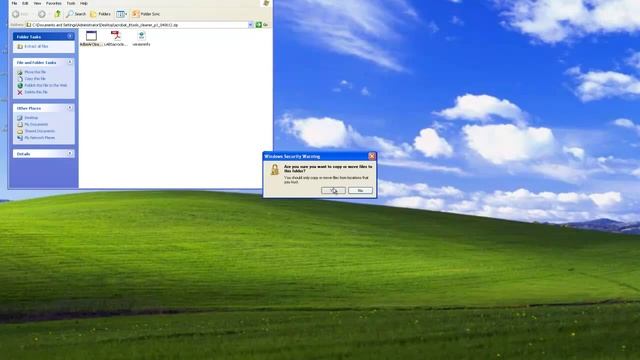
Task: Select the PDF file with Acrobat icon
Action: [116, 38]
